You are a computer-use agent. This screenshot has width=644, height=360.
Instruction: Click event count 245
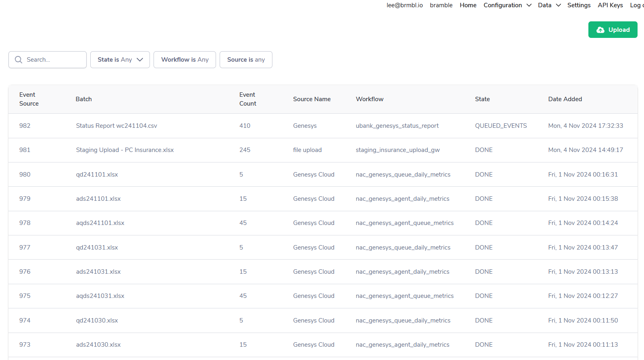pyautogui.click(x=245, y=150)
